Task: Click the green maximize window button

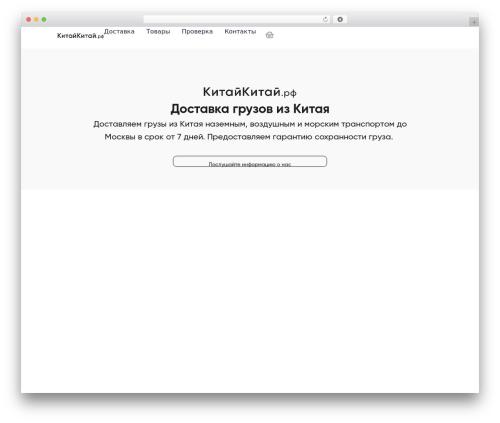Action: [44, 19]
